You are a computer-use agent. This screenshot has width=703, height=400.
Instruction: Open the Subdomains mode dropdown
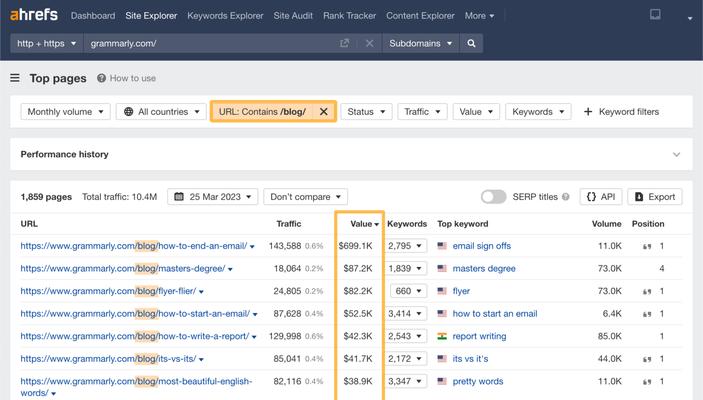coord(421,43)
